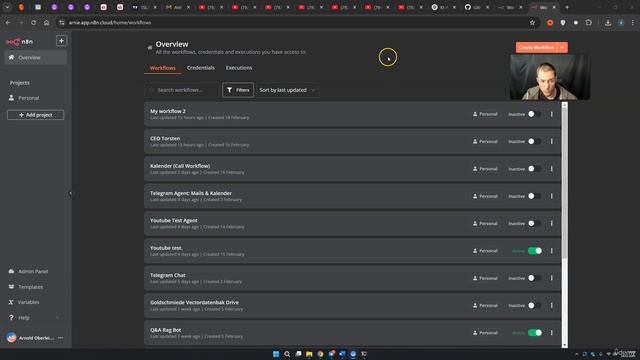The height and width of the screenshot is (360, 640).
Task: Click the plus button beside n8n logo
Action: tap(61, 41)
